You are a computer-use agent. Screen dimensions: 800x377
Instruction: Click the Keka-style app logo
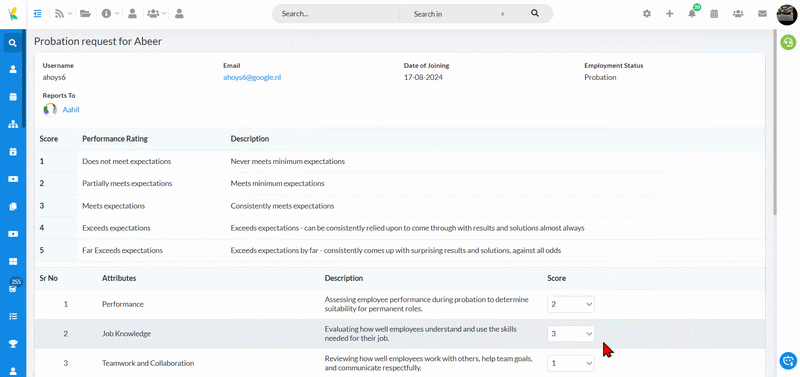pos(13,14)
